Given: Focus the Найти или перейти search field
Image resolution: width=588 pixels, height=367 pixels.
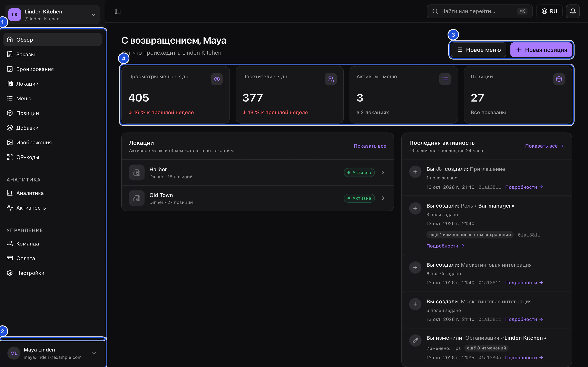Looking at the screenshot, I should [x=480, y=11].
